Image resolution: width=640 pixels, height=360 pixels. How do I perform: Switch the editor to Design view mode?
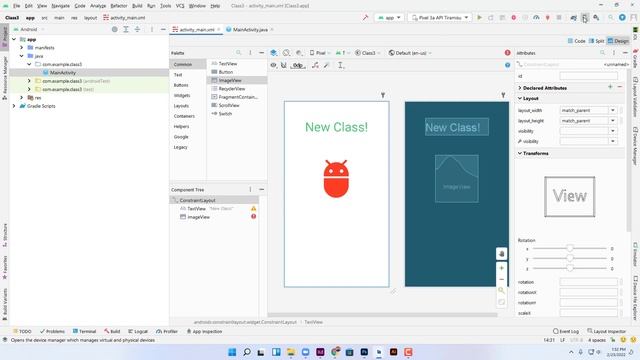[x=618, y=41]
